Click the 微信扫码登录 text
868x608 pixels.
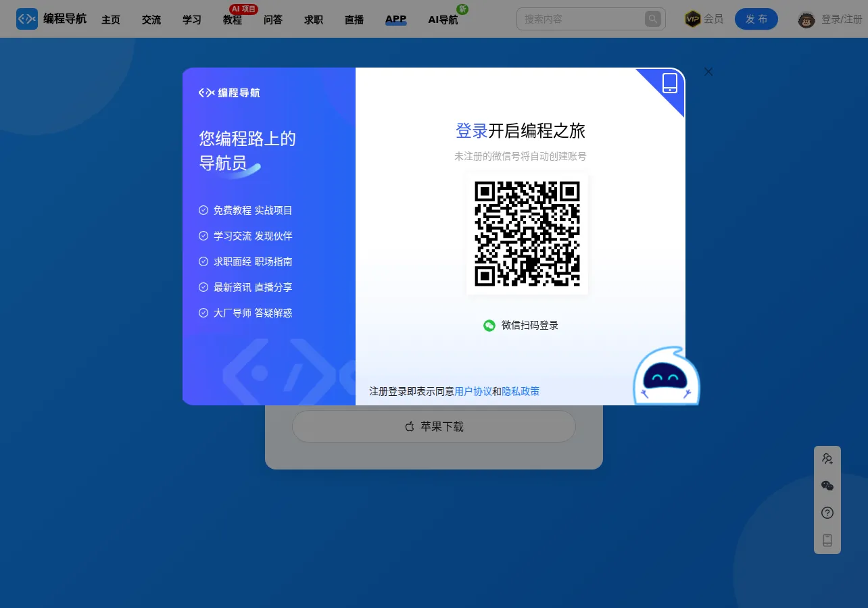530,326
